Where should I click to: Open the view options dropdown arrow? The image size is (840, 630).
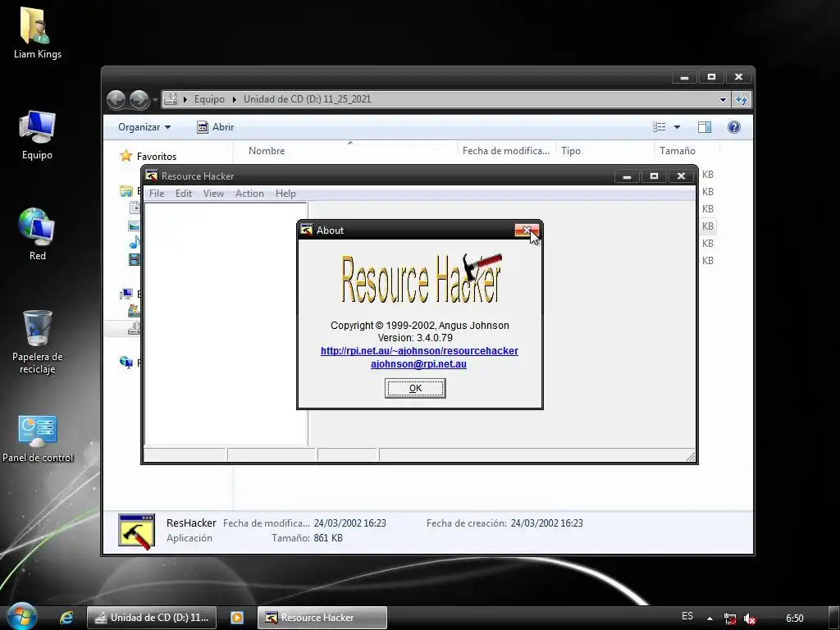click(x=677, y=127)
